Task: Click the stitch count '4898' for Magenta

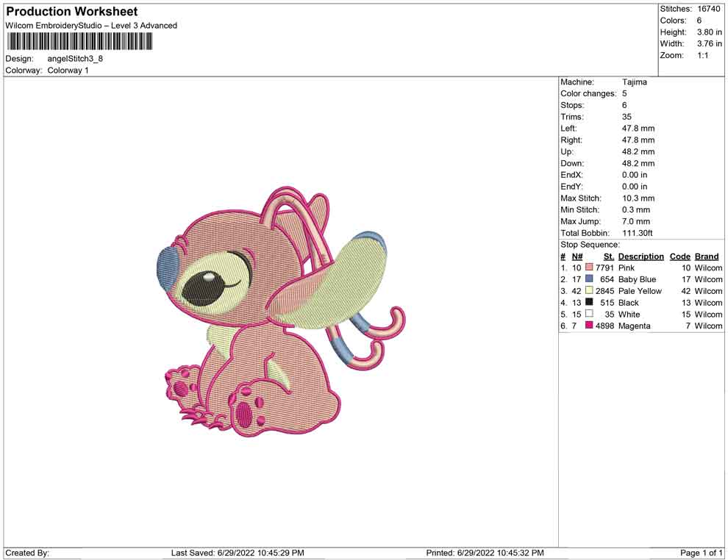Action: point(605,326)
